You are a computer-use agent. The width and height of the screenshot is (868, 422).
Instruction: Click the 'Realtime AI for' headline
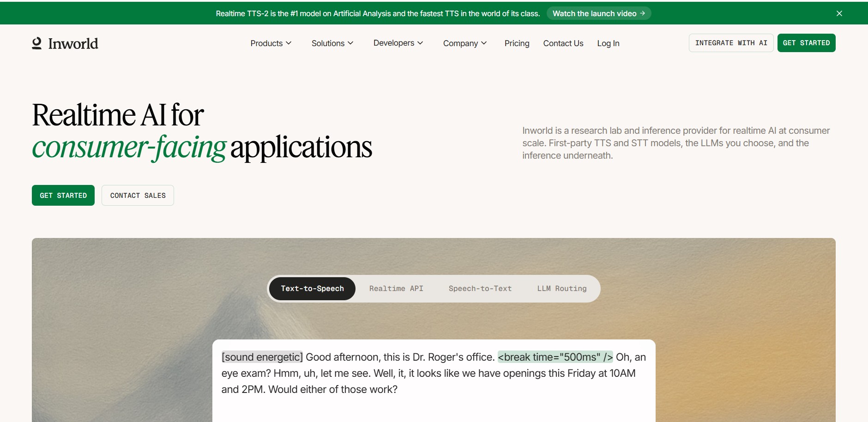(x=118, y=114)
